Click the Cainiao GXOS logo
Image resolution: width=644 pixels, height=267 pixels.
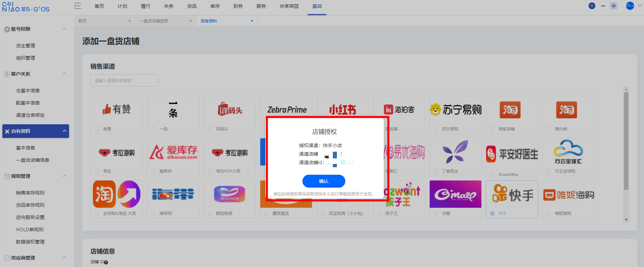(26, 7)
